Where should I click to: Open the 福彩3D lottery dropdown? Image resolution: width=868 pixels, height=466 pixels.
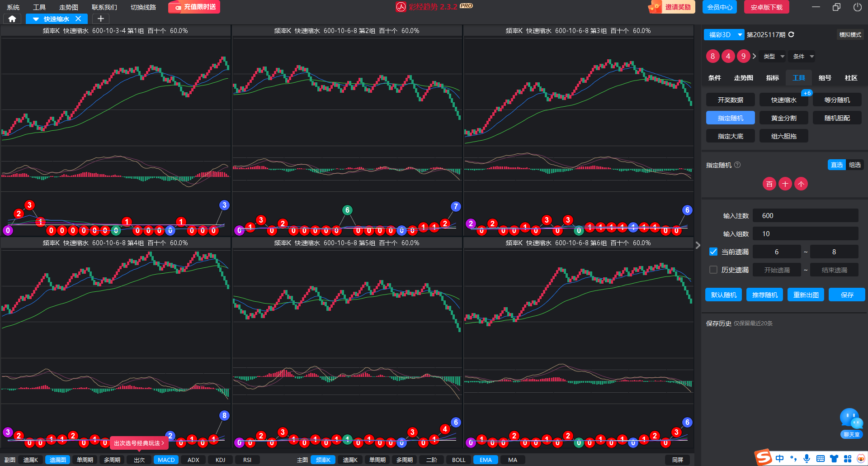click(724, 34)
